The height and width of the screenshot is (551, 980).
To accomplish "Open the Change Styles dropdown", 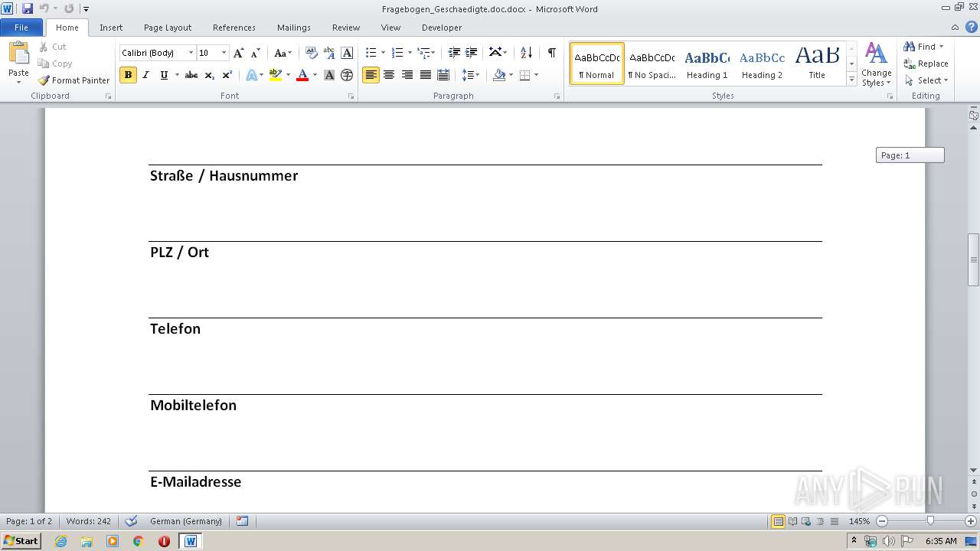I will (x=876, y=64).
